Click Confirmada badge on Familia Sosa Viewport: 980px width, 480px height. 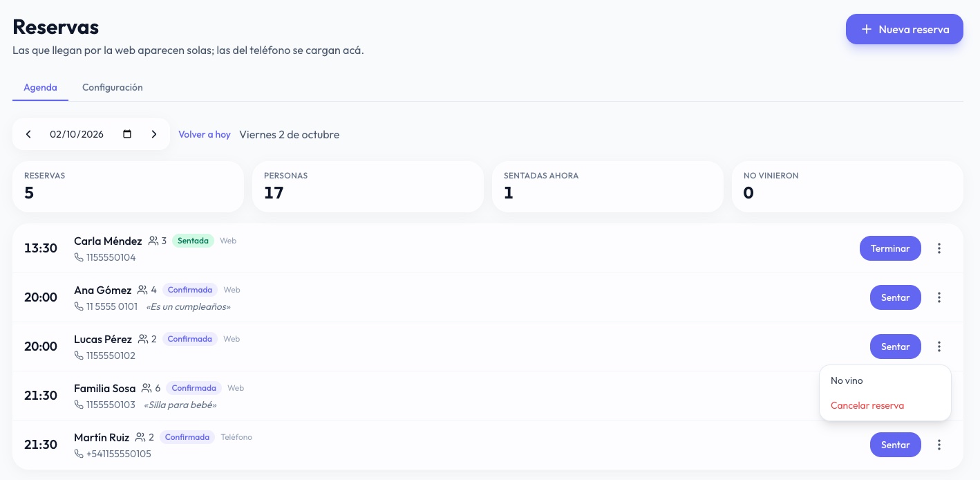[x=194, y=388]
